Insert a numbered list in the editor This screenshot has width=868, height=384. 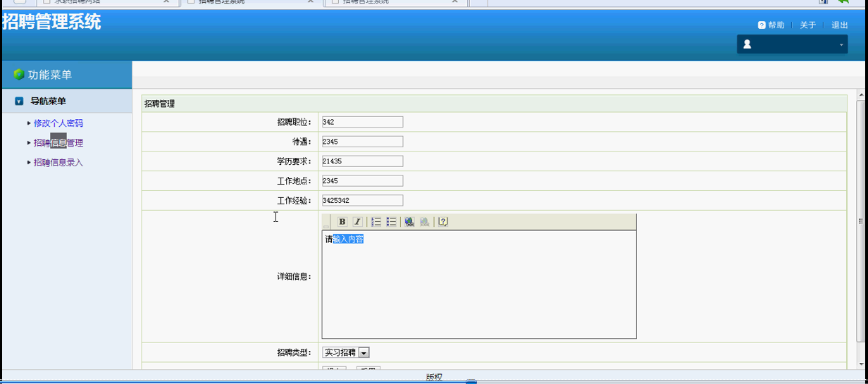click(x=376, y=222)
